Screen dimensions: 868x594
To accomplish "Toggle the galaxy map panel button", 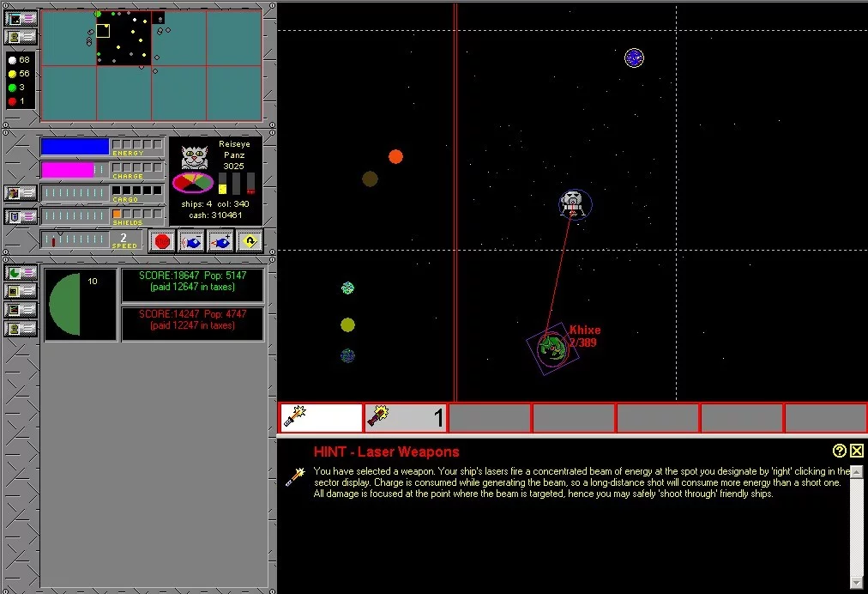I will click(21, 18).
